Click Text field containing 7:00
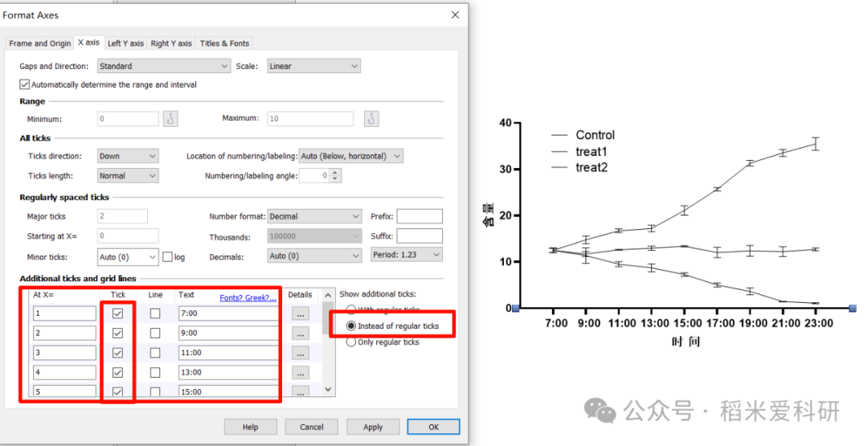 228,313
